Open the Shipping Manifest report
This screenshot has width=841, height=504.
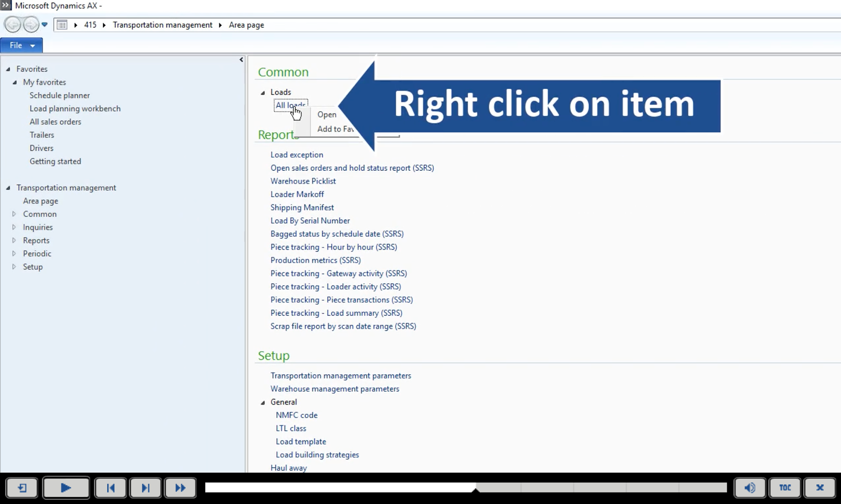point(302,207)
